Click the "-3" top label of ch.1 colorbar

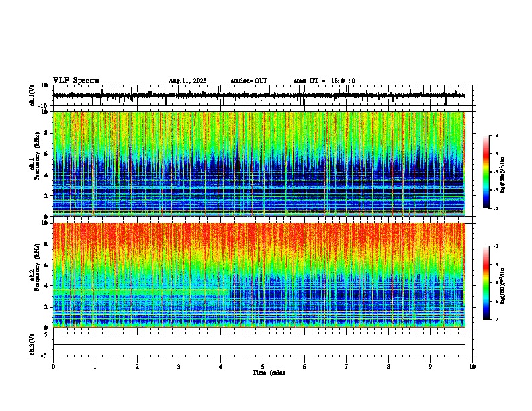(x=496, y=135)
